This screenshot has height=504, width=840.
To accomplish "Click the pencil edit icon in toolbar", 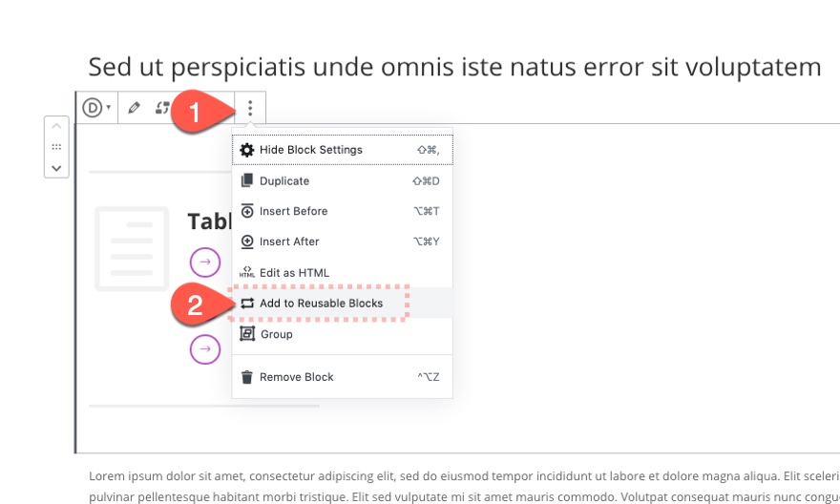I will (x=134, y=108).
